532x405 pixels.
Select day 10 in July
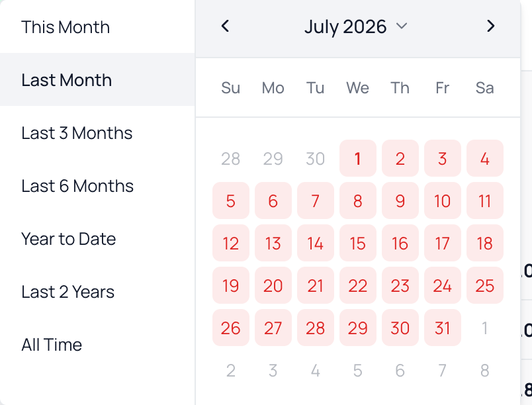point(443,201)
